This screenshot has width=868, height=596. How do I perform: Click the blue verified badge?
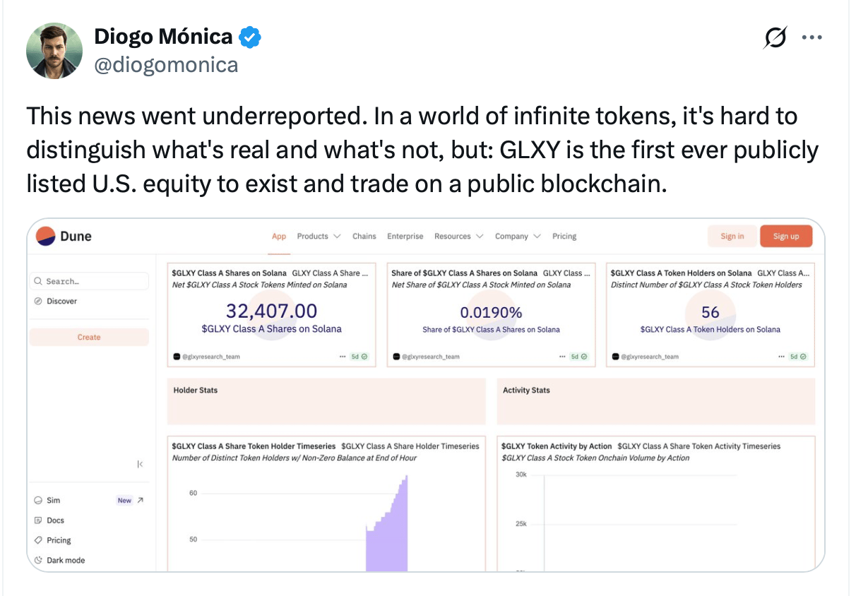pyautogui.click(x=250, y=37)
